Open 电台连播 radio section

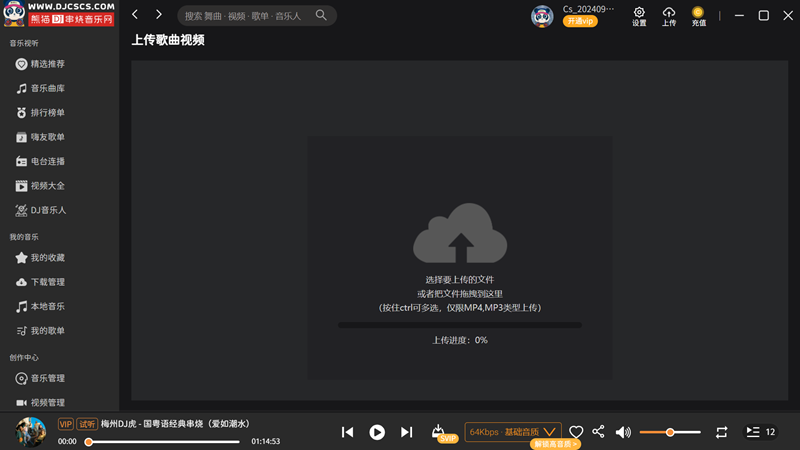coord(40,161)
